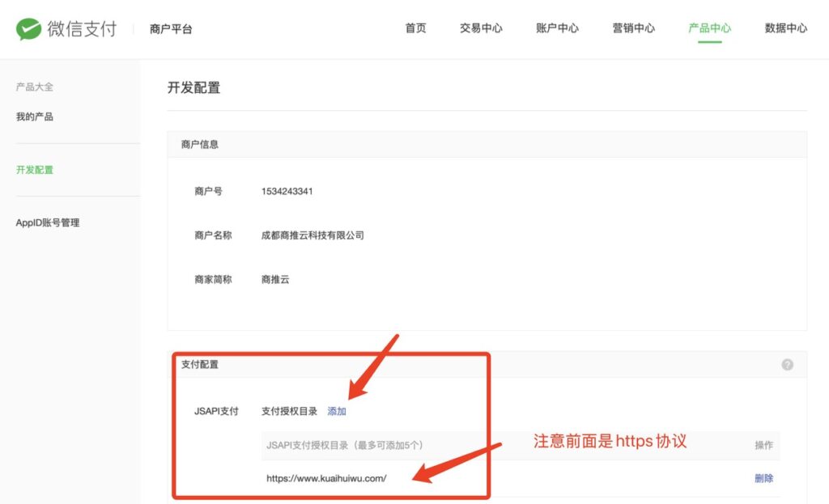Click the WeChat Pay logo icon
This screenshot has height=504, width=829.
point(28,28)
